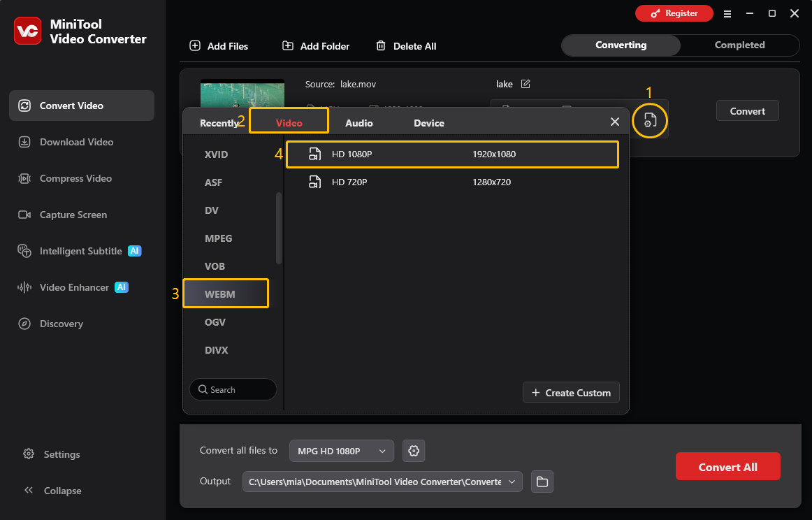This screenshot has height=520, width=812.
Task: Close the format selection popup
Action: (x=615, y=122)
